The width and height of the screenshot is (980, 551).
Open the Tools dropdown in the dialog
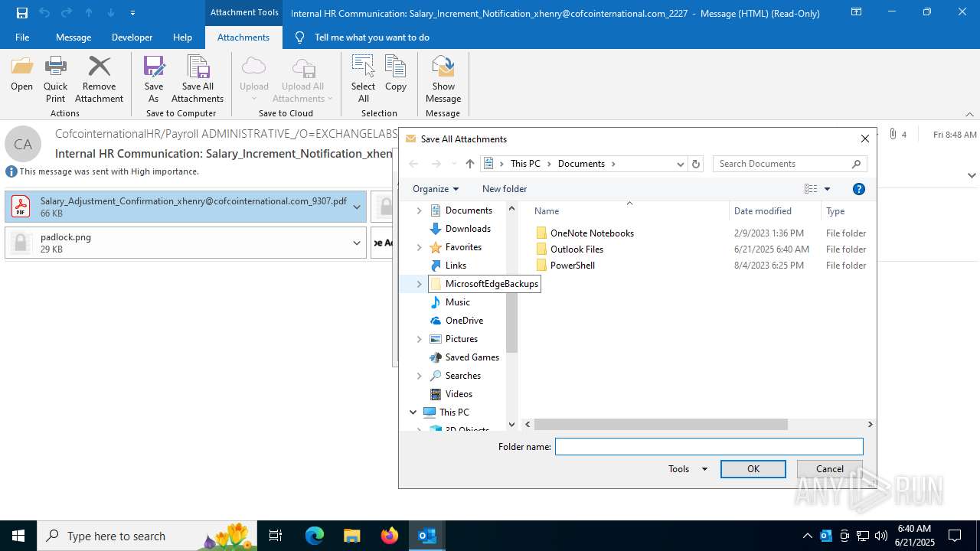[688, 469]
